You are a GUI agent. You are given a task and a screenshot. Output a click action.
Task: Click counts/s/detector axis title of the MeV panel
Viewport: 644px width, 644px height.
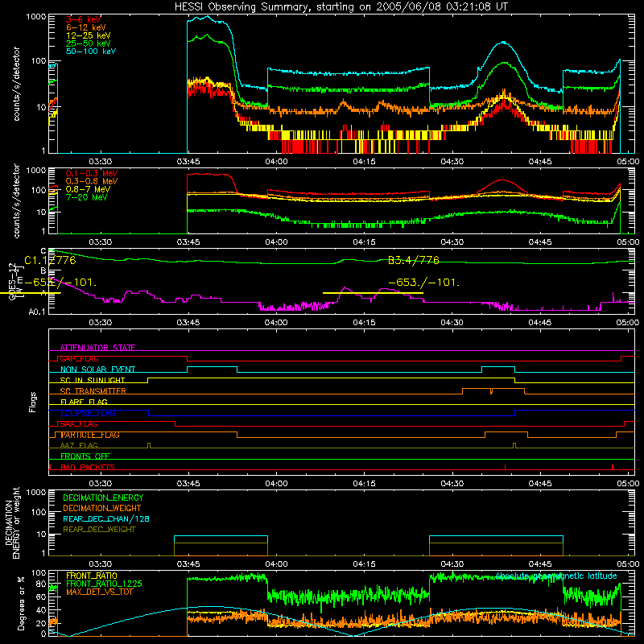coord(16,200)
